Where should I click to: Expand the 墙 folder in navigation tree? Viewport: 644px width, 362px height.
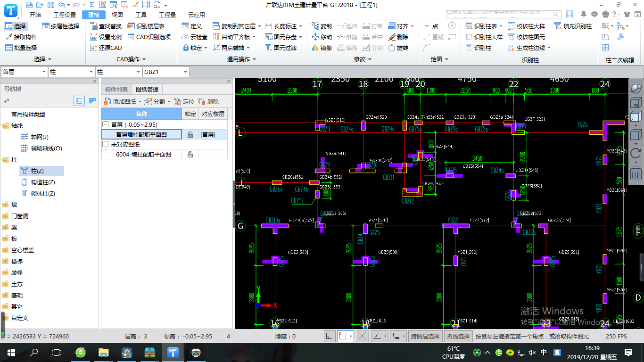[6, 205]
